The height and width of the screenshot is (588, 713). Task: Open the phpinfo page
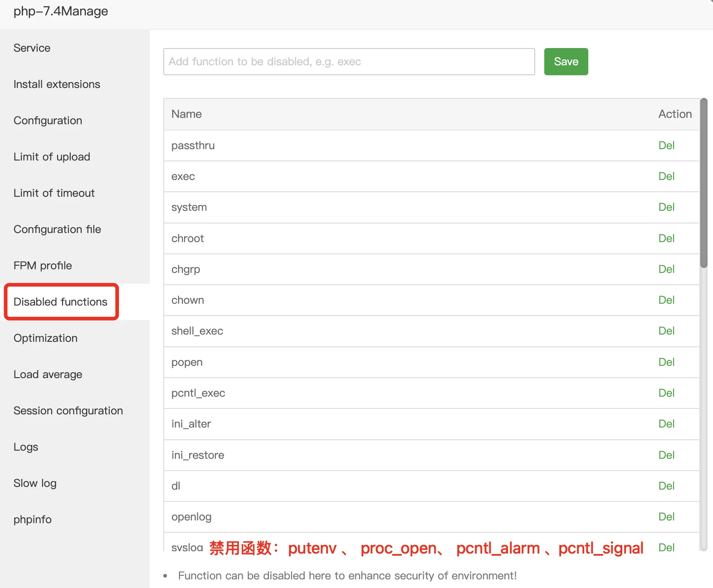[x=32, y=520]
